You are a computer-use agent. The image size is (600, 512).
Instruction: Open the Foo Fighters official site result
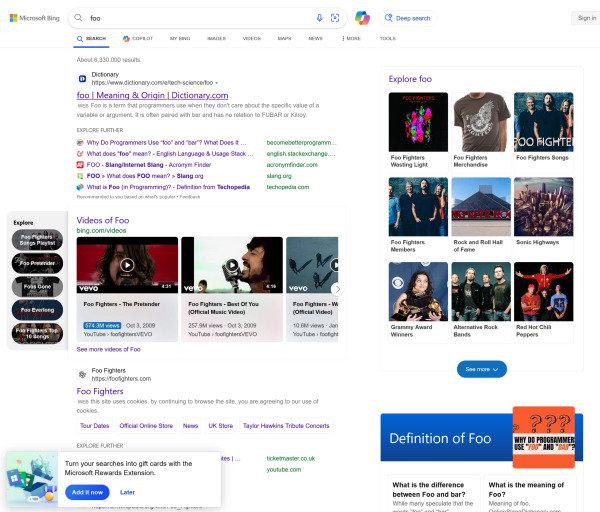pos(100,391)
